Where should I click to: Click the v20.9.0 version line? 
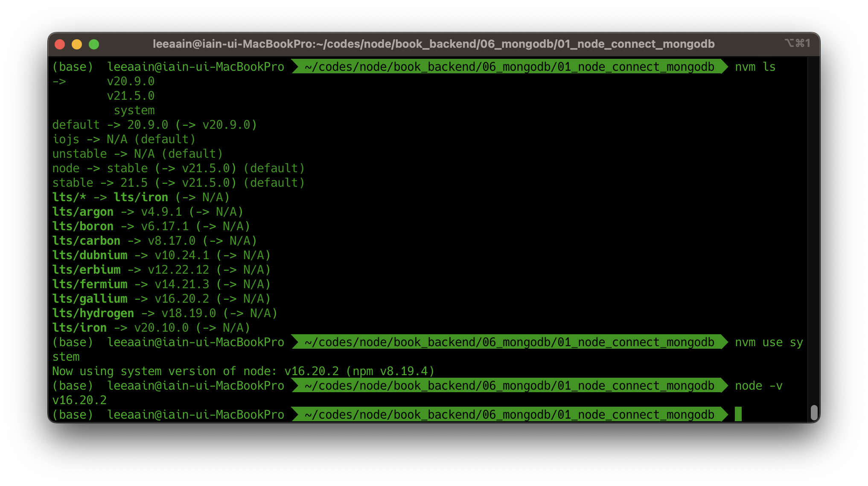point(131,81)
